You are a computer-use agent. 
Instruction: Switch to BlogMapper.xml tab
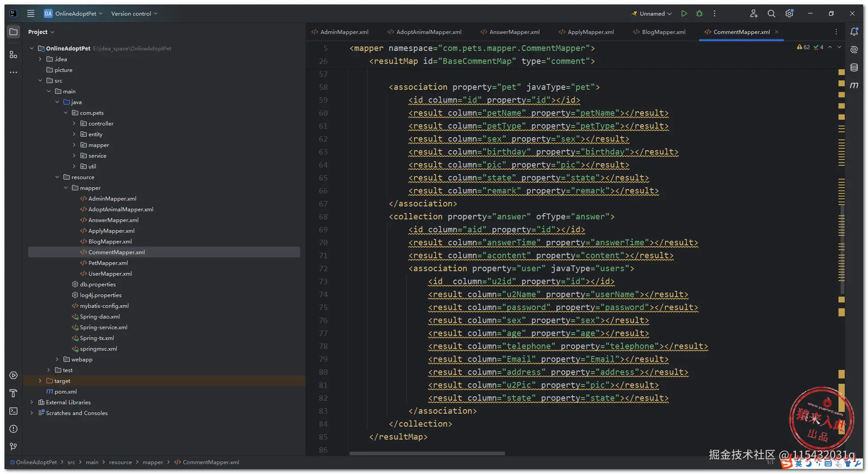pyautogui.click(x=660, y=32)
